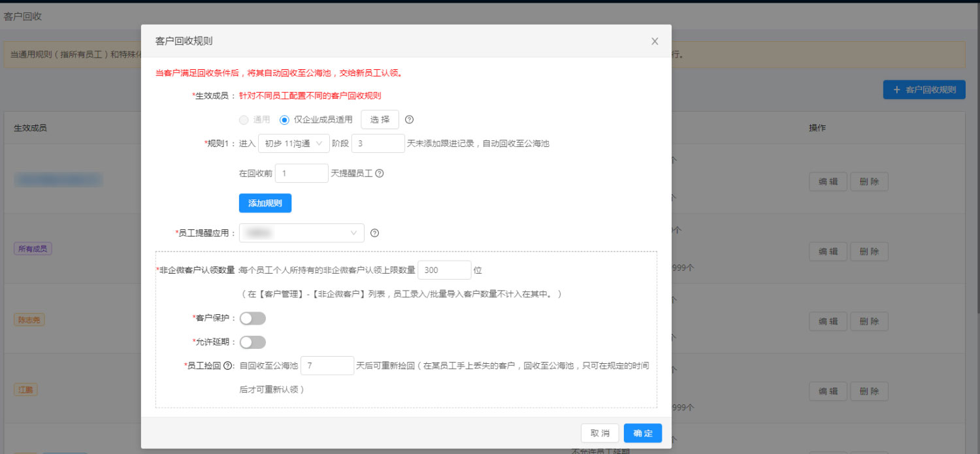
Task: Click the 操作 column header
Action: coord(817,128)
